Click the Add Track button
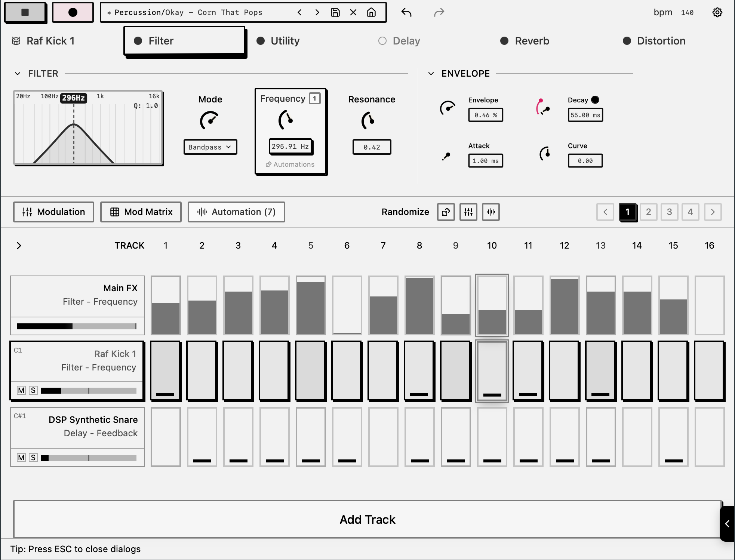The image size is (735, 560). click(367, 519)
